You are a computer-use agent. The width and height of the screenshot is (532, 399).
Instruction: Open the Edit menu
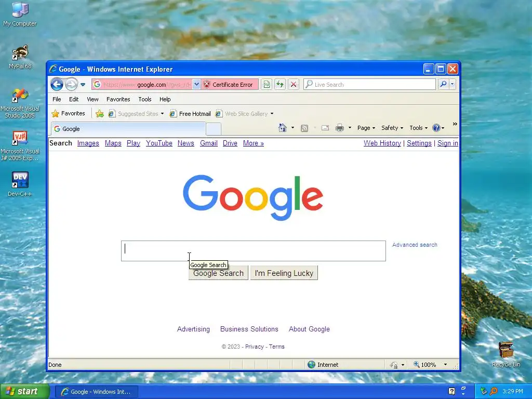click(74, 99)
